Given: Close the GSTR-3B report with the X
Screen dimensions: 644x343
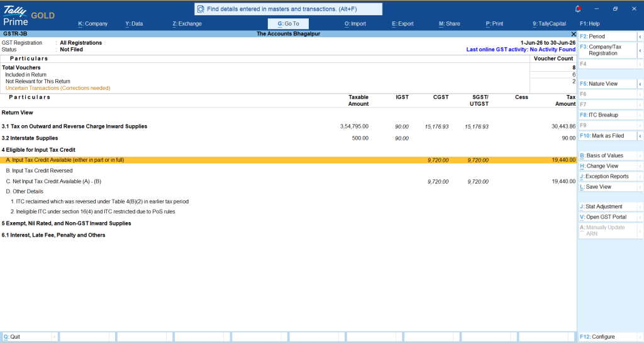Looking at the screenshot, I should [x=574, y=34].
